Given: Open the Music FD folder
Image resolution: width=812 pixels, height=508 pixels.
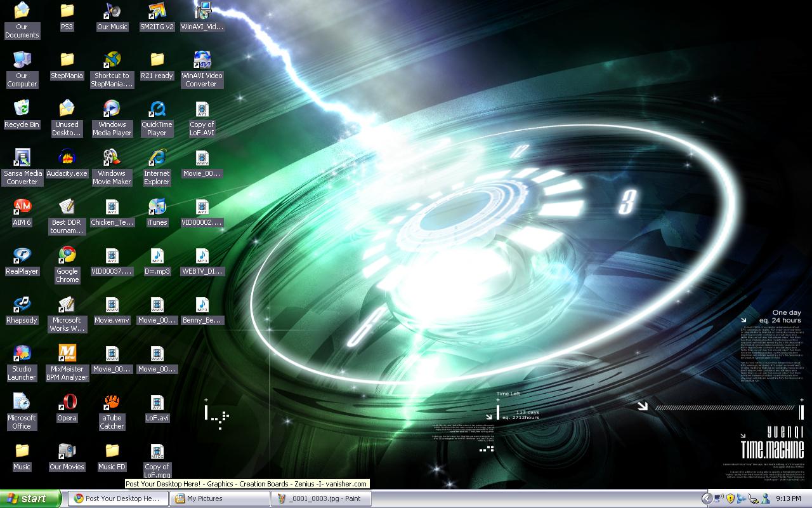Looking at the screenshot, I should (112, 457).
